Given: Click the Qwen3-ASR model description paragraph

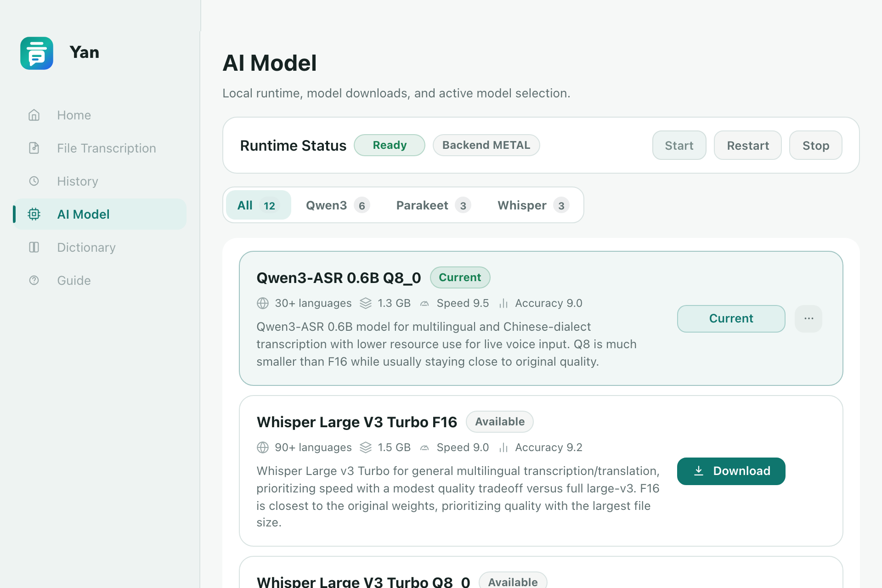Looking at the screenshot, I should (x=447, y=344).
